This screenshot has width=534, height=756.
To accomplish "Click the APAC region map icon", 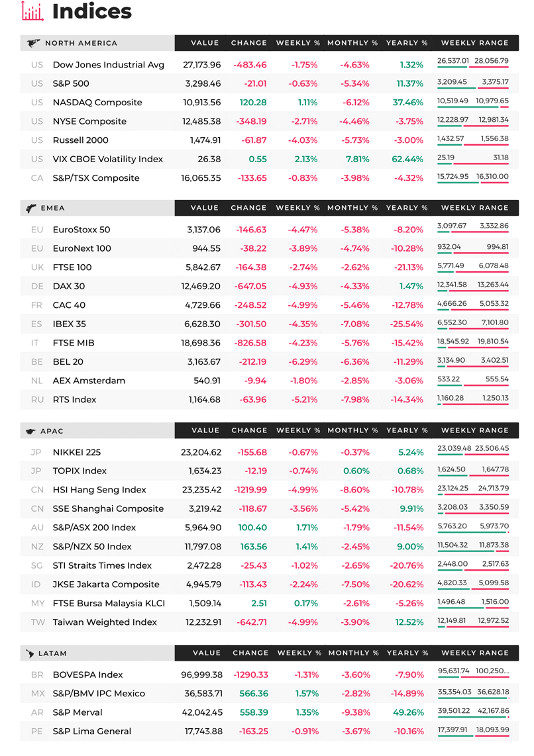I will point(31,432).
